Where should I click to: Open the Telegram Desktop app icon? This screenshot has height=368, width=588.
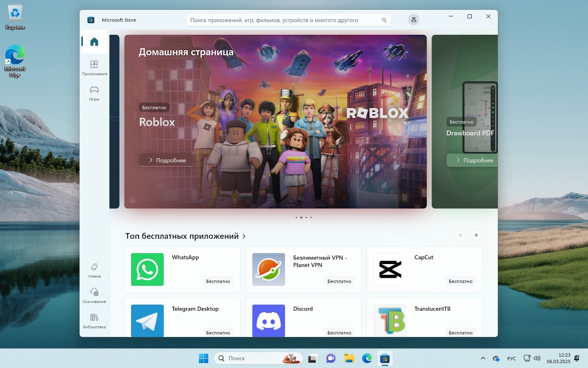[x=147, y=321]
